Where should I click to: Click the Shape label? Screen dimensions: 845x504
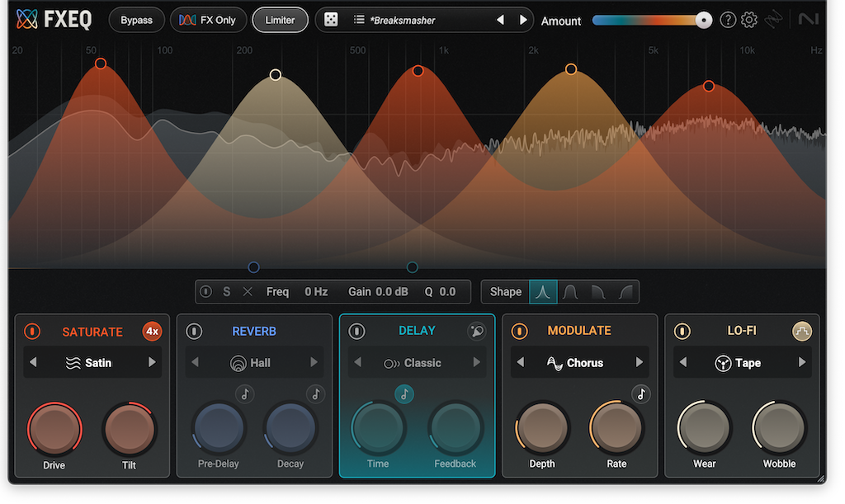[506, 292]
